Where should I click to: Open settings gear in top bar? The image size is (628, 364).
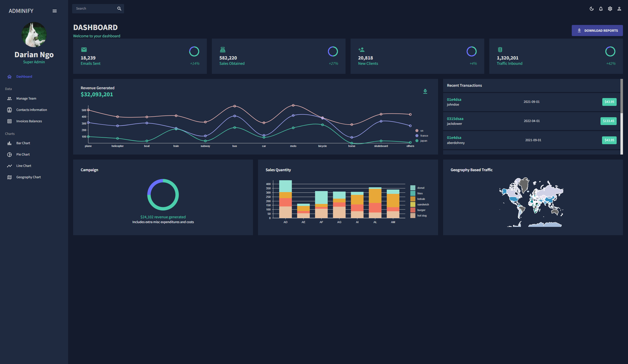click(610, 9)
